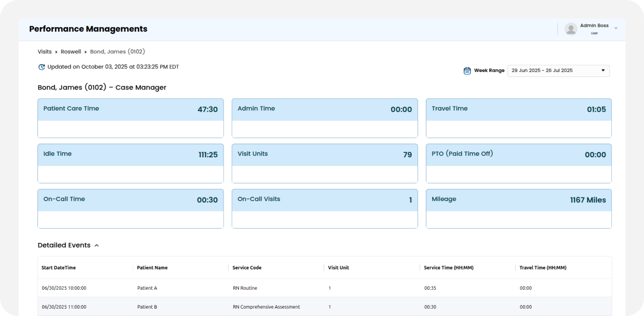644x316 pixels.
Task: Open the Week Range dropdown
Action: coord(558,71)
